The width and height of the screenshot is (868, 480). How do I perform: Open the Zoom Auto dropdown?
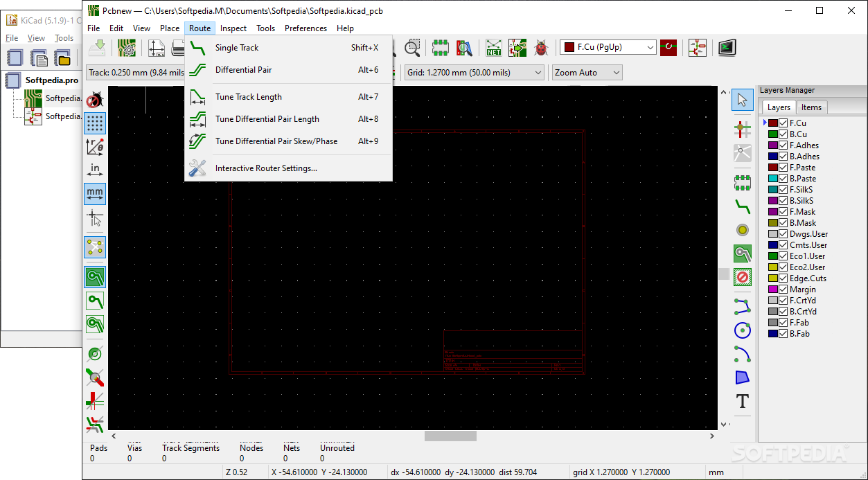tap(587, 72)
